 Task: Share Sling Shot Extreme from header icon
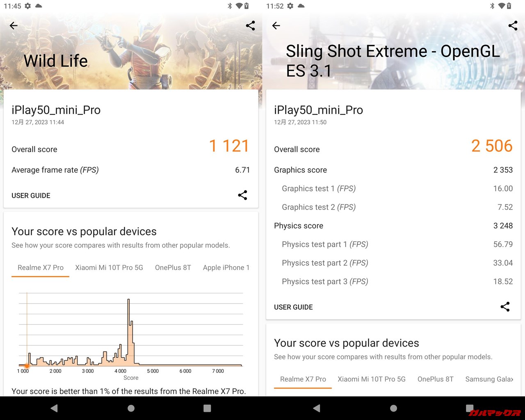pyautogui.click(x=513, y=26)
